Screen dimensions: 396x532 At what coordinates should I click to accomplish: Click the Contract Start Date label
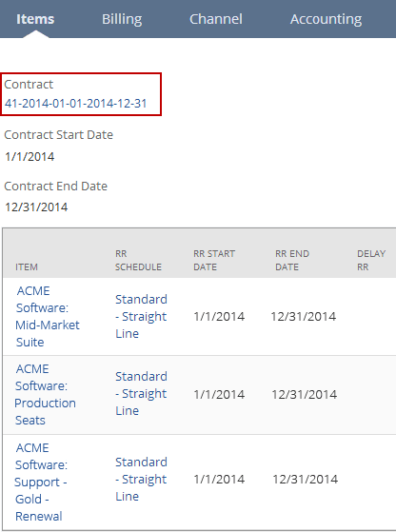[x=58, y=135]
